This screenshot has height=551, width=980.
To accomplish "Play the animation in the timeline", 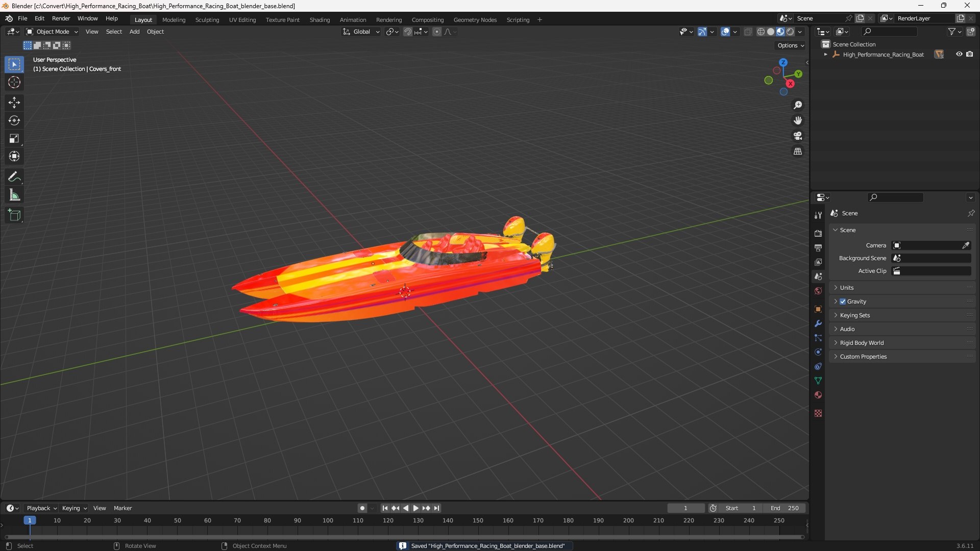I will click(416, 508).
